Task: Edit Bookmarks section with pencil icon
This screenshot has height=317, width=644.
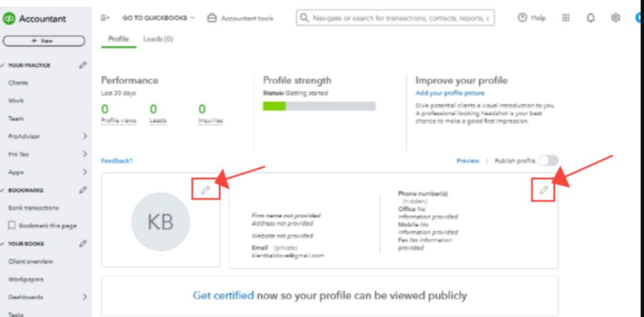Action: click(x=83, y=190)
